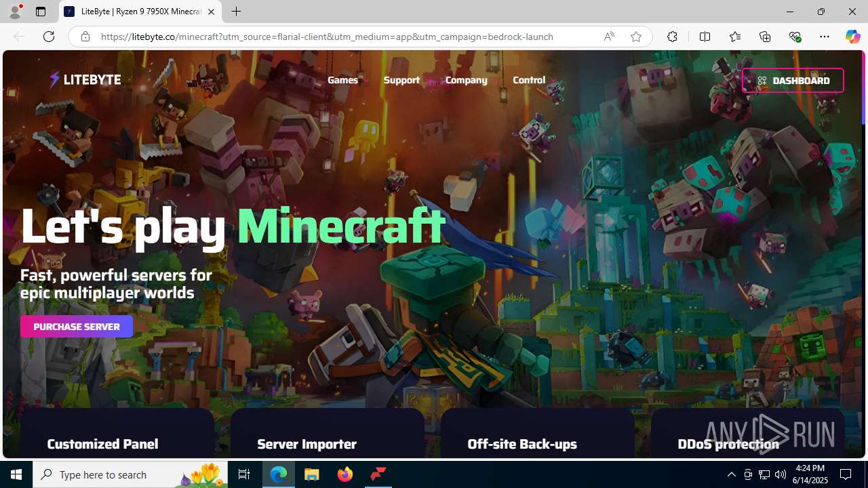Open the volume control icon
The height and width of the screenshot is (488, 868).
(781, 474)
